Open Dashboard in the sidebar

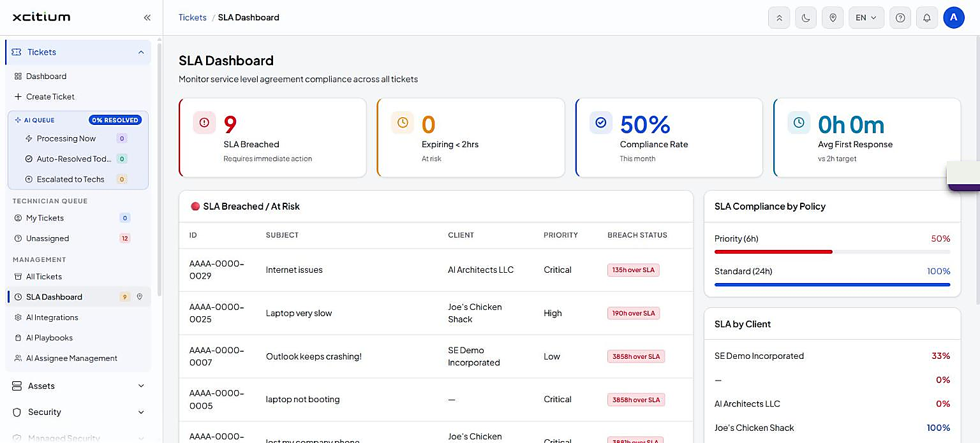coord(78,76)
